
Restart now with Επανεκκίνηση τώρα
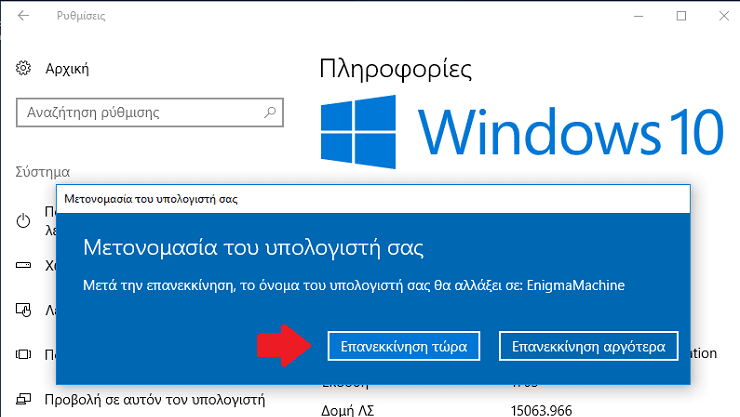coord(404,346)
